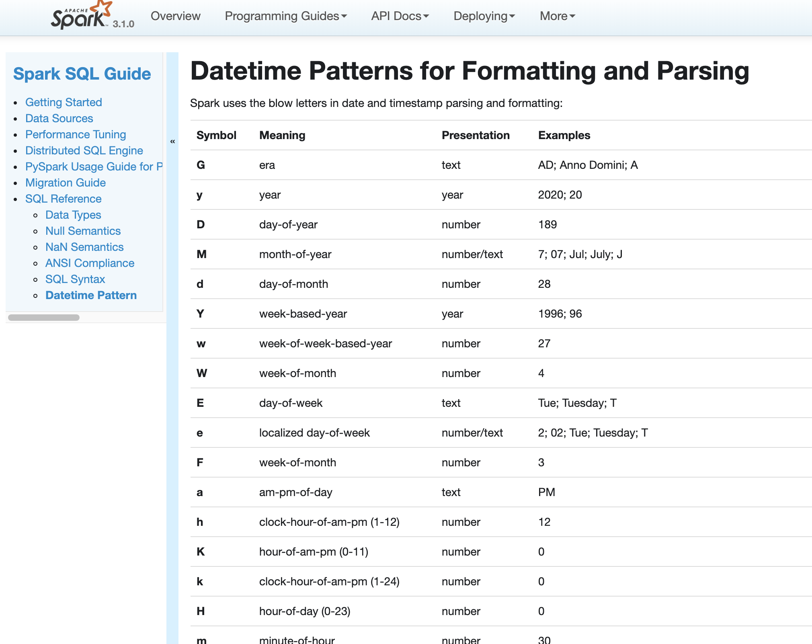The width and height of the screenshot is (812, 644).
Task: Expand the Programming Guides dropdown
Action: click(286, 16)
